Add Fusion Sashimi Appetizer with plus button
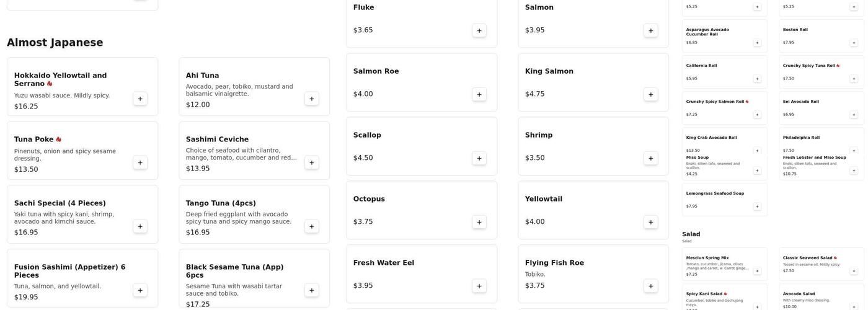Screen dimensions: 868x310 [140, 290]
